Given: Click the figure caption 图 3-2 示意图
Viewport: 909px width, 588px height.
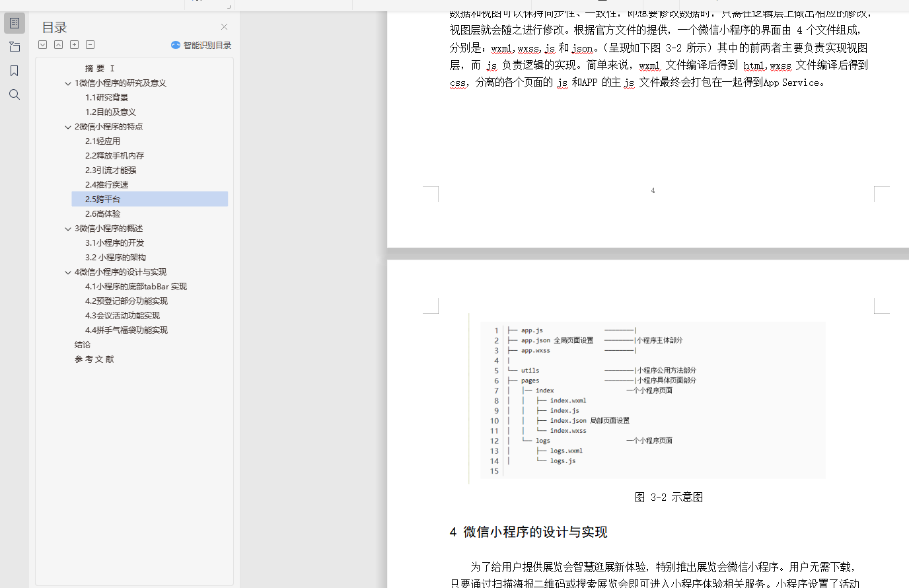Looking at the screenshot, I should pos(669,497).
